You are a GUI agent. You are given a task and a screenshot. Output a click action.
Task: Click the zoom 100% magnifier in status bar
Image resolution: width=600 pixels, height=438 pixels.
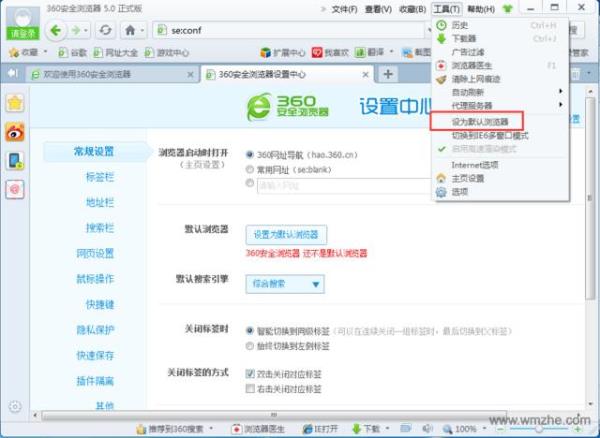[x=447, y=429]
